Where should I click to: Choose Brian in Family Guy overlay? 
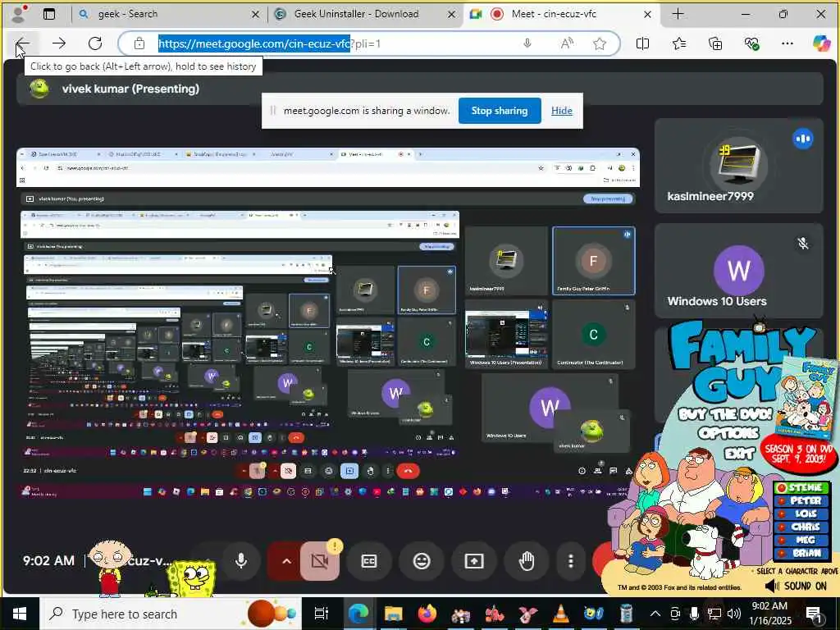802,553
